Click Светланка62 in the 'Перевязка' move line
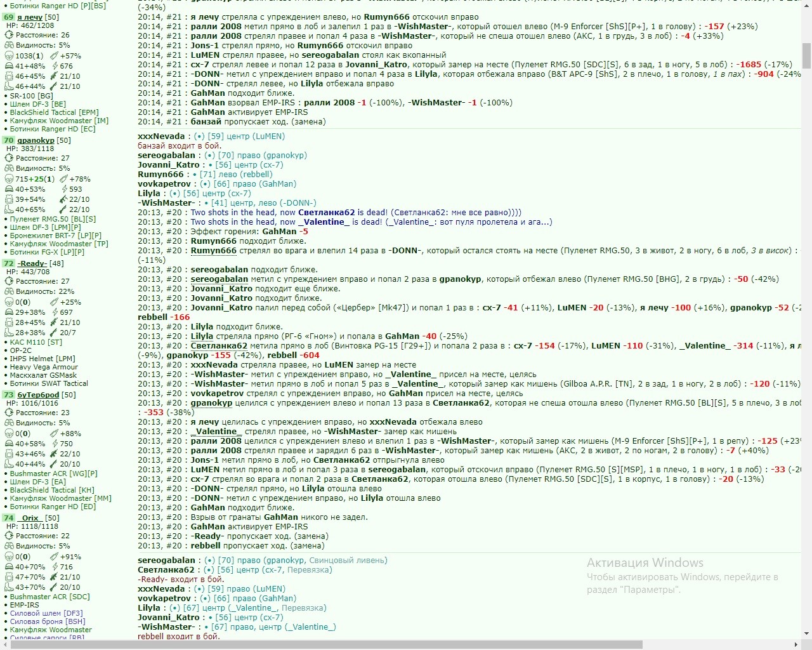812x650 pixels. click(x=166, y=570)
